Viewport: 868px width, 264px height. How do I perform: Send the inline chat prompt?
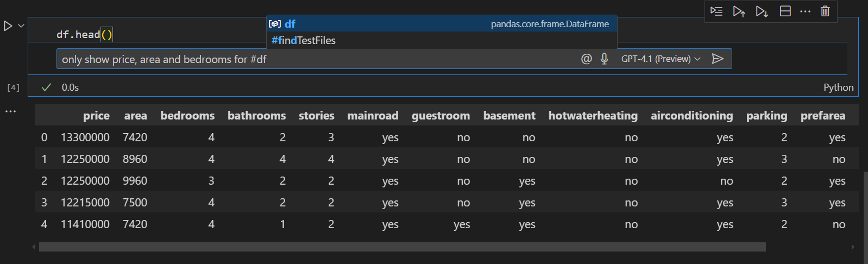(718, 59)
